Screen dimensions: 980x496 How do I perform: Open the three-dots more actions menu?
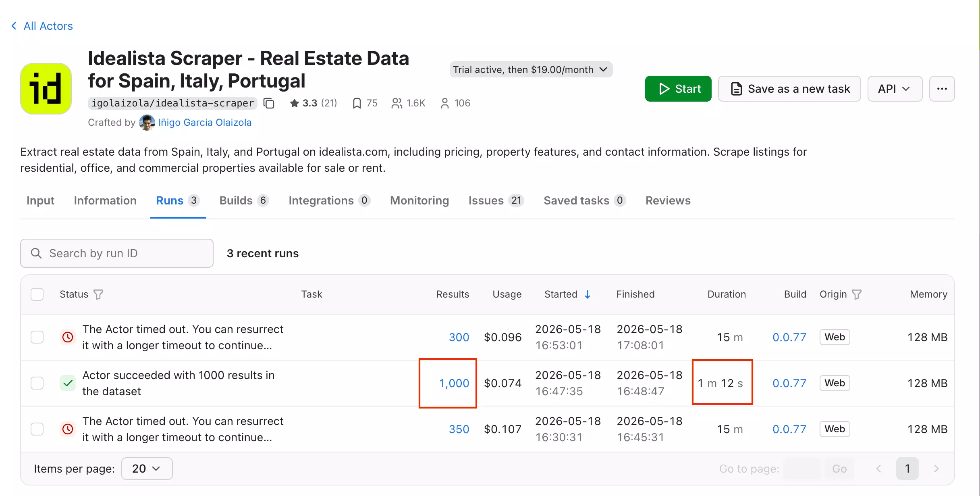pyautogui.click(x=942, y=89)
